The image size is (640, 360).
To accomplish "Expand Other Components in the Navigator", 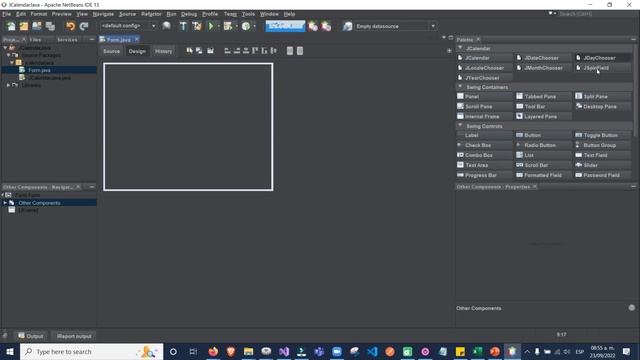I will click(x=5, y=203).
